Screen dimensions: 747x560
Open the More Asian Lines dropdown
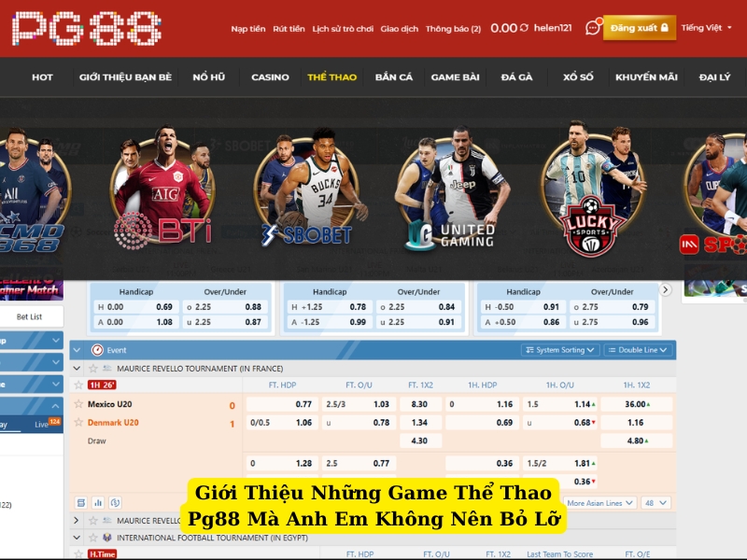click(x=599, y=503)
